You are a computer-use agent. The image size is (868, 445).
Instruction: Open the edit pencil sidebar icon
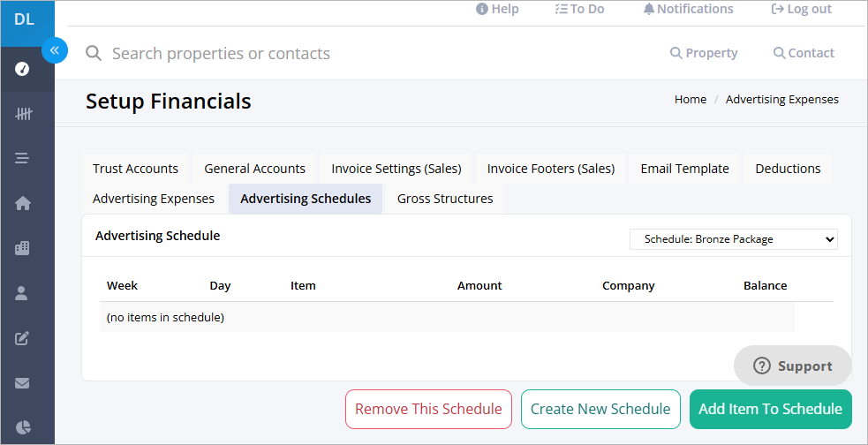pyautogui.click(x=21, y=338)
